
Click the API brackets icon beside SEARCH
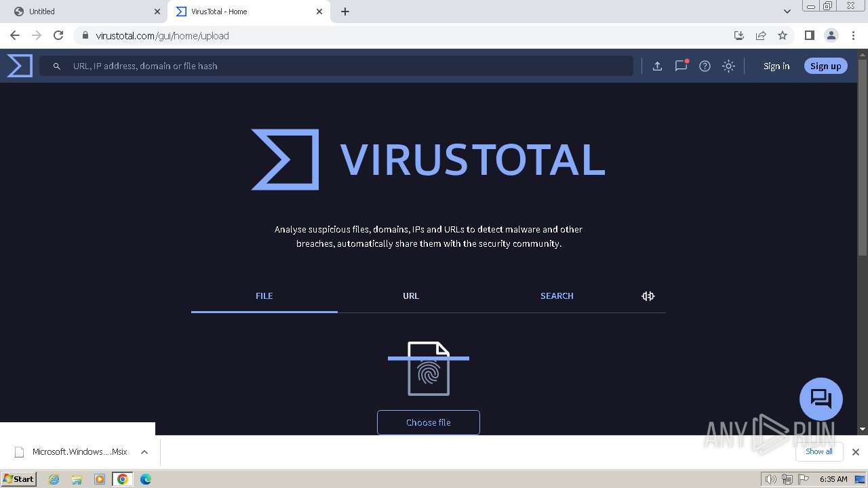pos(648,296)
